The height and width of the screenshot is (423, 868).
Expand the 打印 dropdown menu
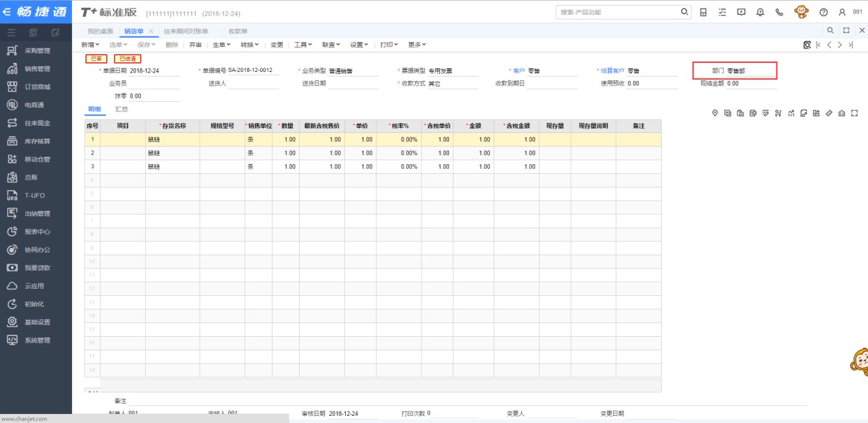pos(389,45)
